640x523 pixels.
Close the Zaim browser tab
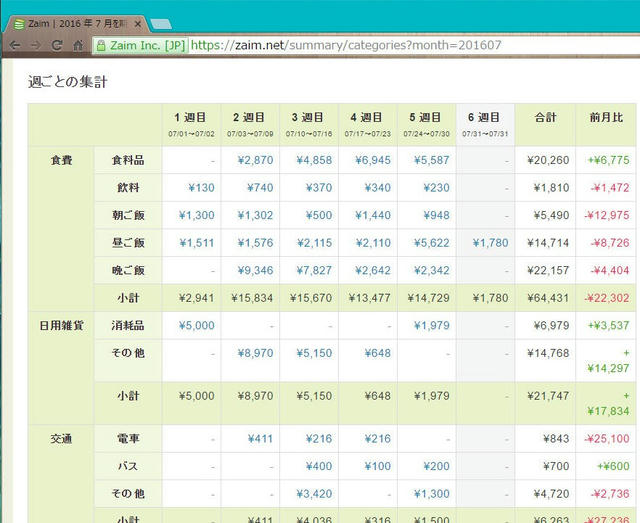tap(138, 24)
